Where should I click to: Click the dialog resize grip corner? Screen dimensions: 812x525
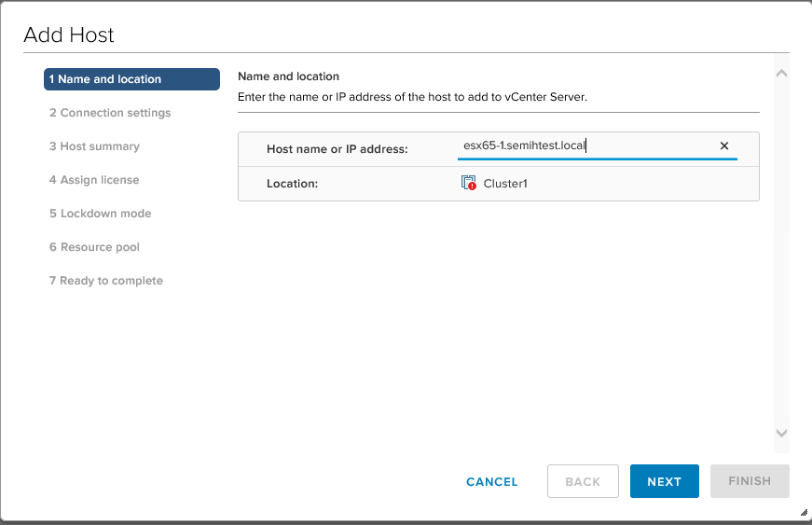[803, 512]
